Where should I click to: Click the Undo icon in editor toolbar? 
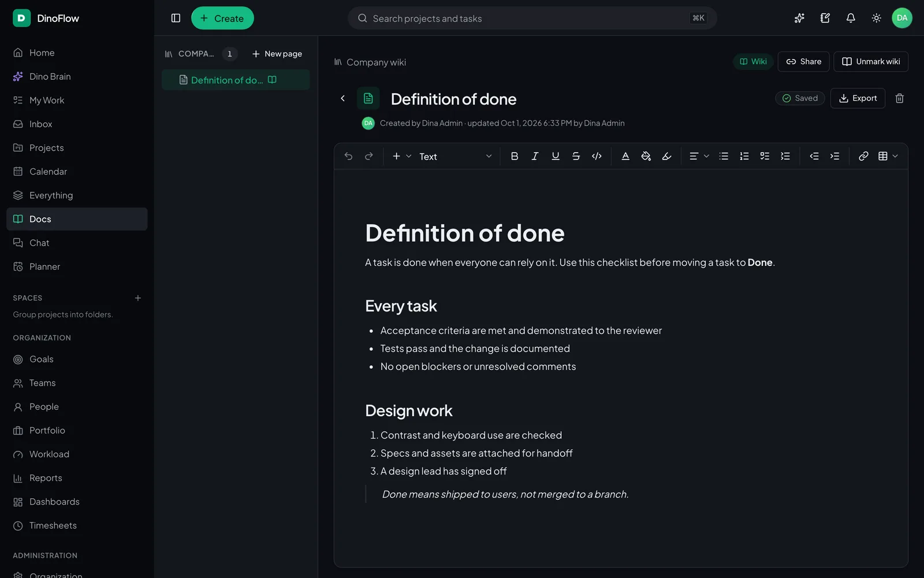[348, 156]
